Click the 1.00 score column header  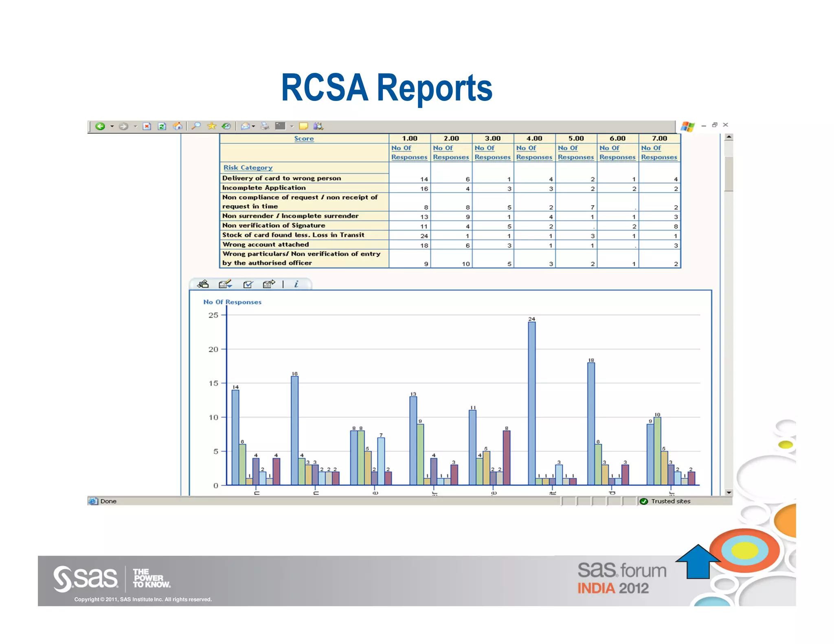410,138
